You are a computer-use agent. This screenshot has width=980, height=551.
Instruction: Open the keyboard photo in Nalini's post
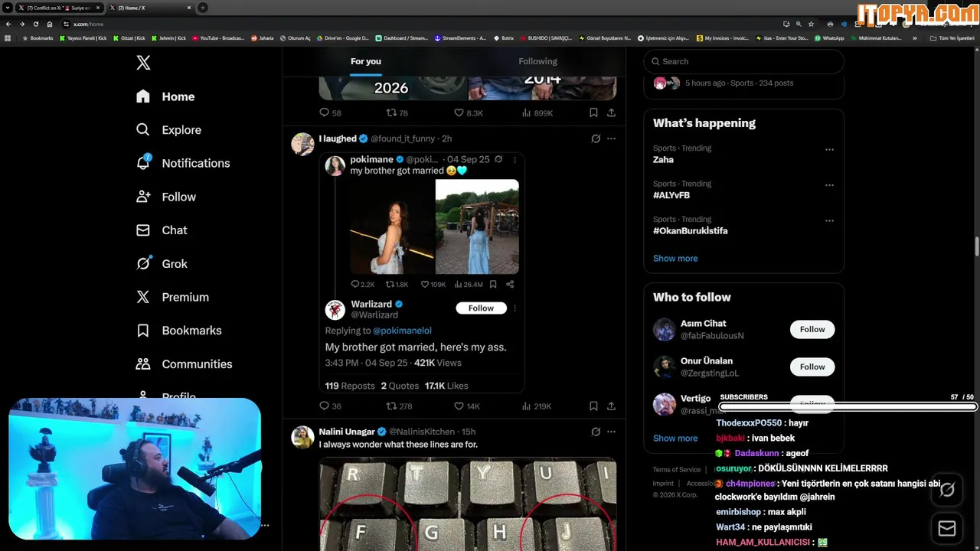pyautogui.click(x=468, y=504)
